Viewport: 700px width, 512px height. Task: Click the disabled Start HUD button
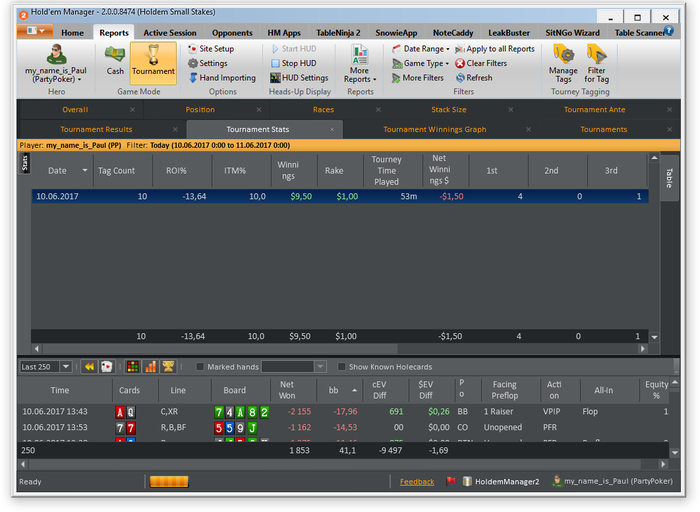pyautogui.click(x=294, y=49)
